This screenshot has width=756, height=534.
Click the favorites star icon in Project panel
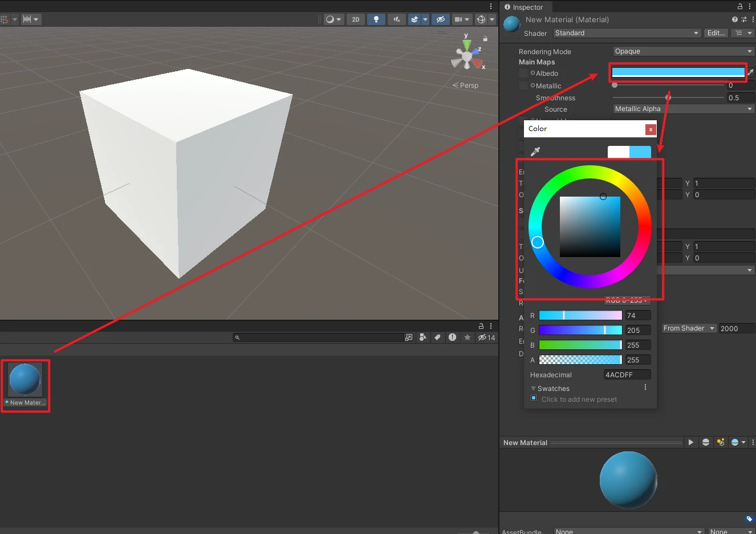[467, 337]
